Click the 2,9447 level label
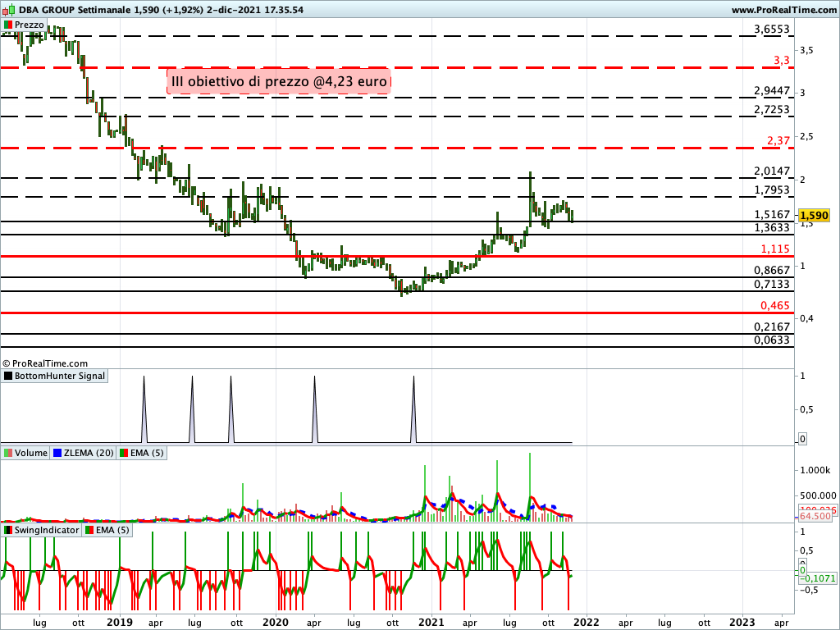 pos(771,90)
